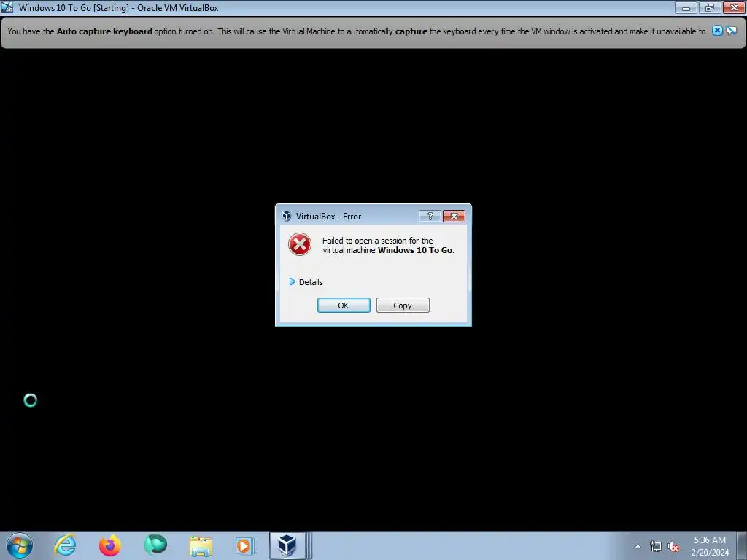
Task: Dismiss the Auto capture keyboard notification
Action: click(x=717, y=31)
